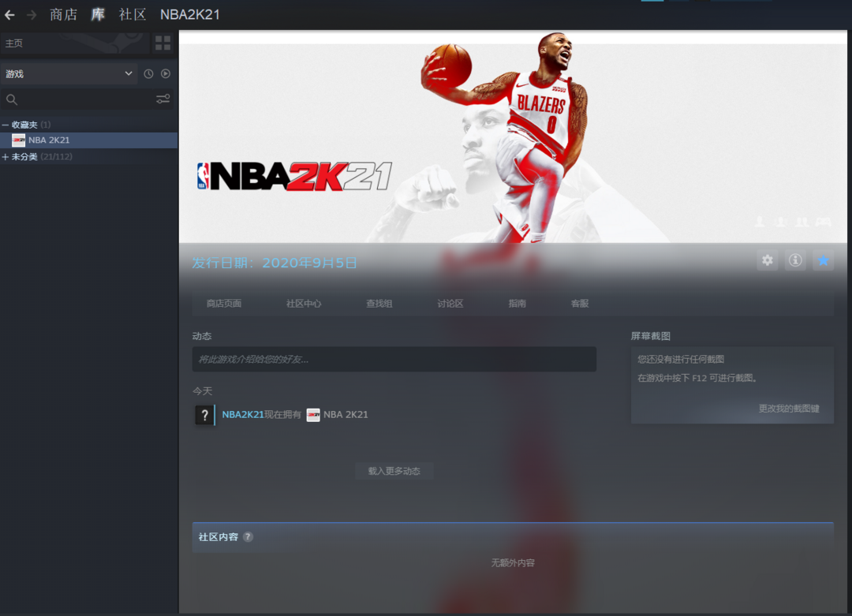Go to 商店页面 link
Viewport: 852px width, 616px height.
click(224, 304)
